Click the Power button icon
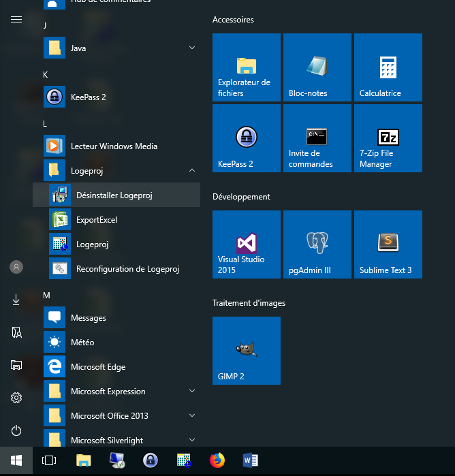This screenshot has height=476, width=455. pos(16,430)
